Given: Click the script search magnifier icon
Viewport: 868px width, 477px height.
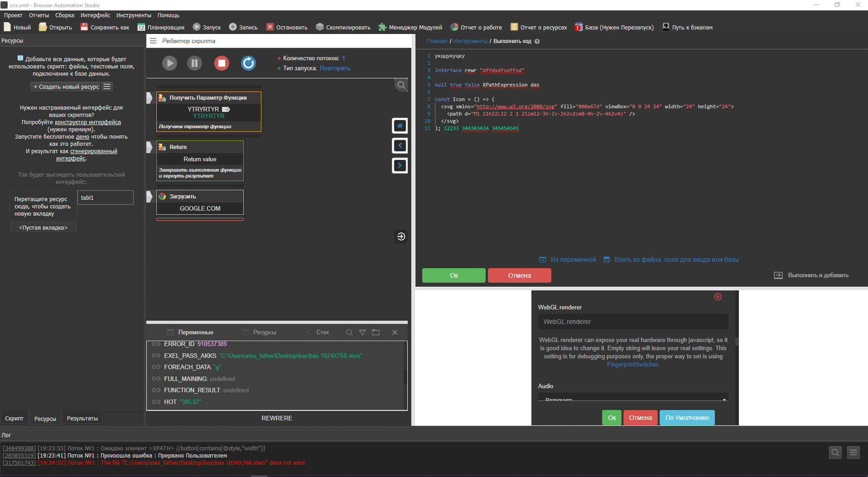Looking at the screenshot, I should (401, 85).
